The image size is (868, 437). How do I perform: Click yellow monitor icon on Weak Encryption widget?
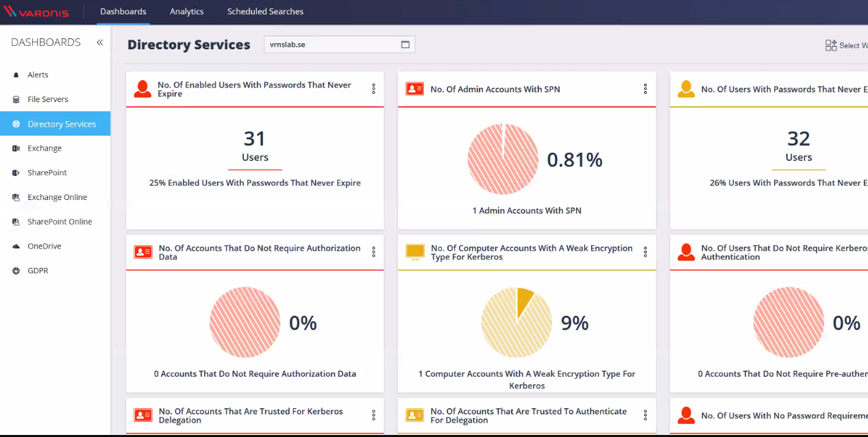tap(415, 252)
